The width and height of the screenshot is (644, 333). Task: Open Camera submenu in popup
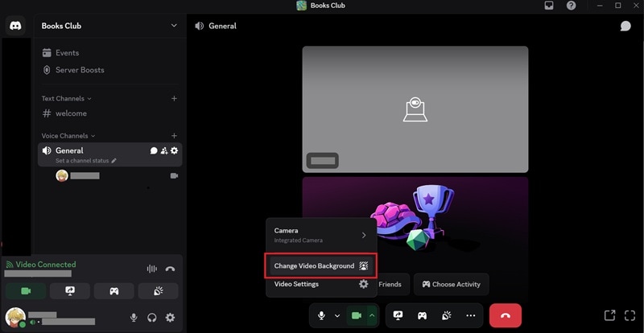click(x=321, y=235)
